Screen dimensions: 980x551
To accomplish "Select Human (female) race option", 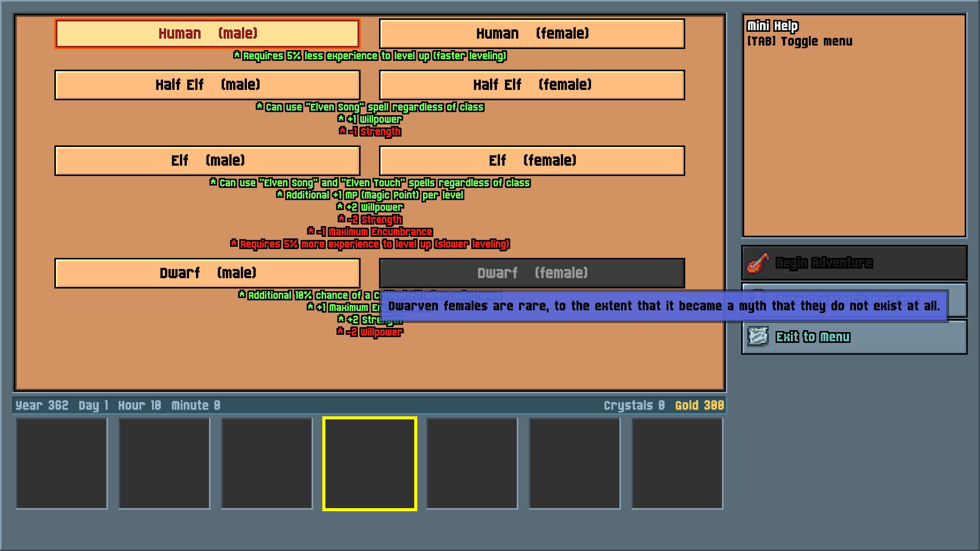I will coord(532,34).
